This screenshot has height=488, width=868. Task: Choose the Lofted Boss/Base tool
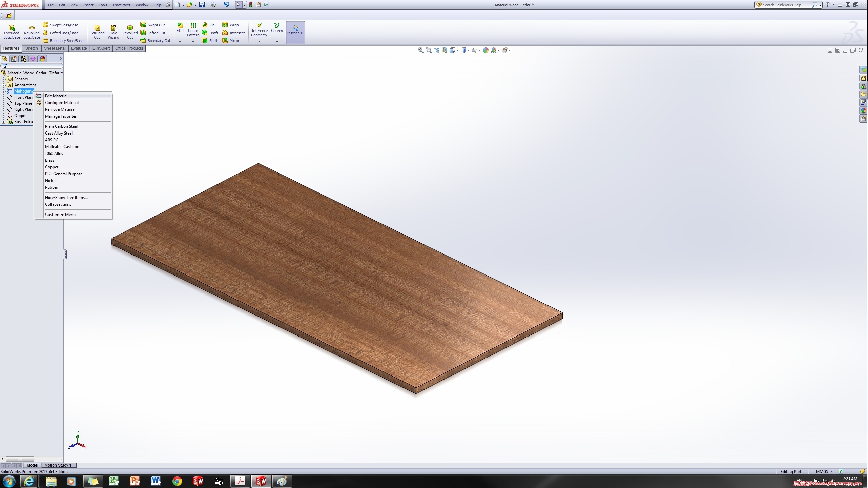(x=61, y=33)
